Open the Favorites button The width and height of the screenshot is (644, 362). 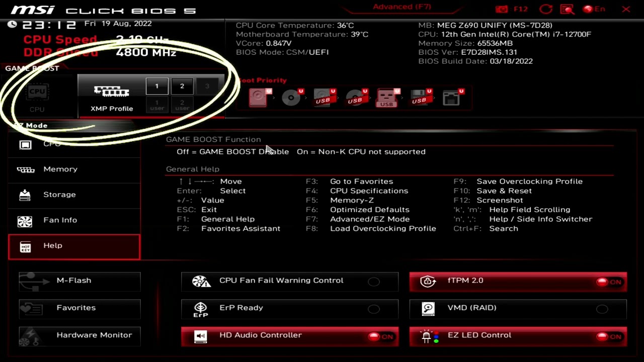tap(79, 308)
